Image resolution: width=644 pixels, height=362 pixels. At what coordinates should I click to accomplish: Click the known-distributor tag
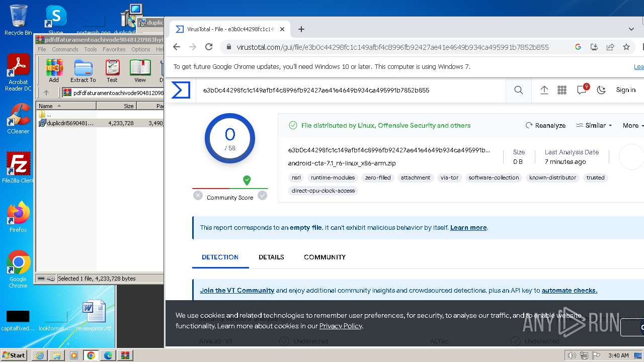(552, 177)
